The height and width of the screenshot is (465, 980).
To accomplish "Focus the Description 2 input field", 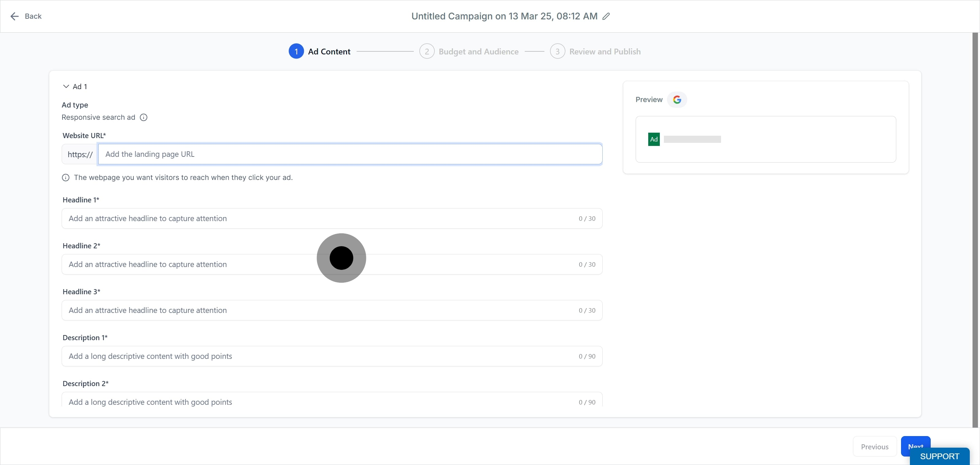I will 332,400.
